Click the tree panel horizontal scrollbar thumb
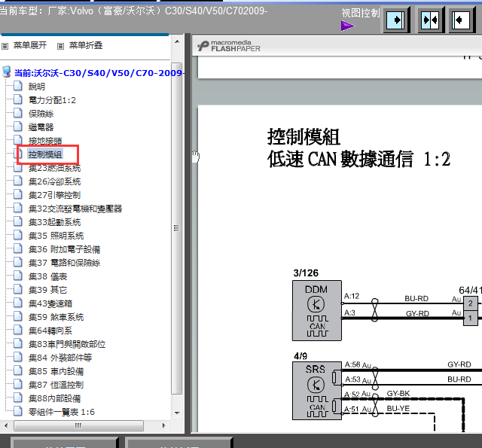Image resolution: width=482 pixels, height=448 pixels. (78, 425)
